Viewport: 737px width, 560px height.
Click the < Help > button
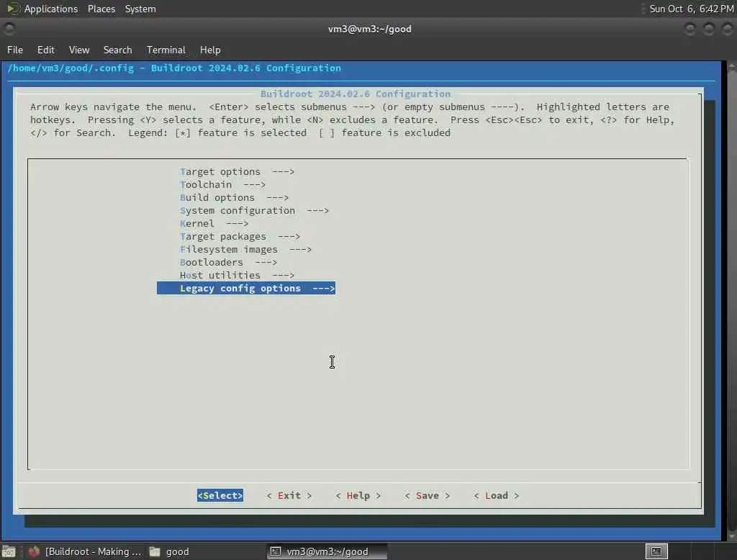[358, 496]
